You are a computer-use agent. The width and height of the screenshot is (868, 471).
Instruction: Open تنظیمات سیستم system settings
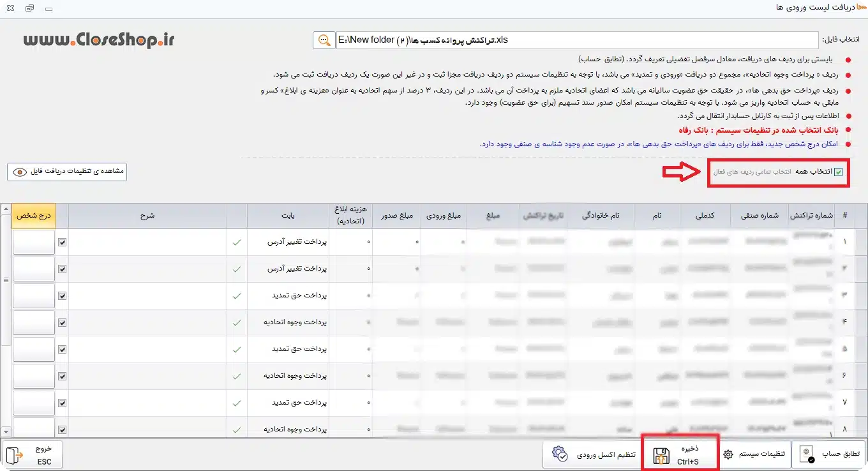pos(754,454)
